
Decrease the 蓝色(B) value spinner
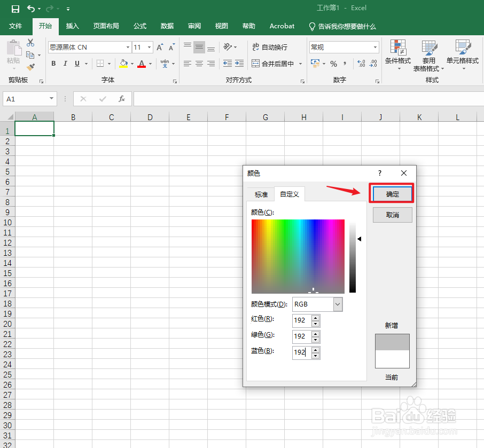click(x=315, y=356)
